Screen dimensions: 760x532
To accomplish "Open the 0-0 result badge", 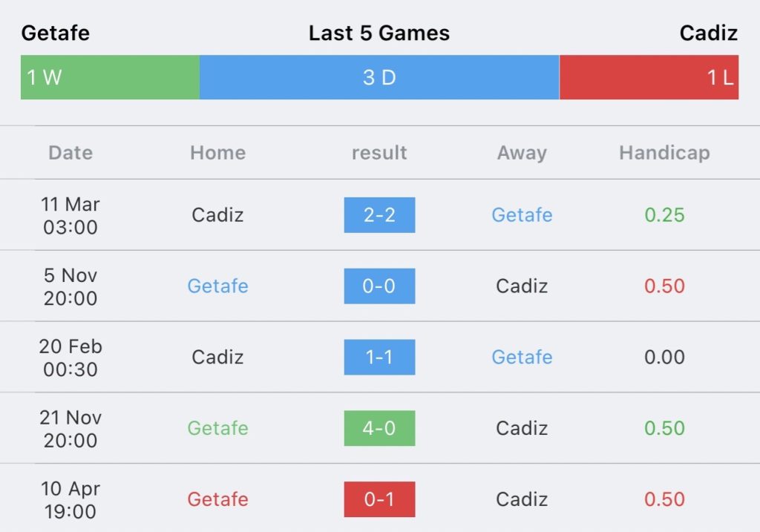I will click(379, 286).
